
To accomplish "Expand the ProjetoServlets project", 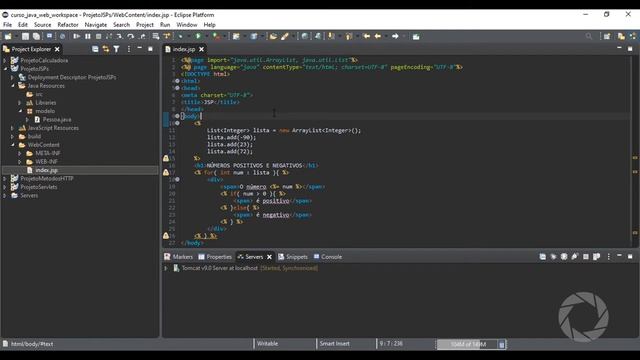I will point(5,187).
